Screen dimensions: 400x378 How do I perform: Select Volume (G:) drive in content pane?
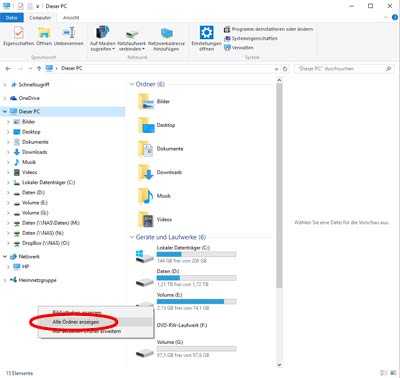click(186, 349)
